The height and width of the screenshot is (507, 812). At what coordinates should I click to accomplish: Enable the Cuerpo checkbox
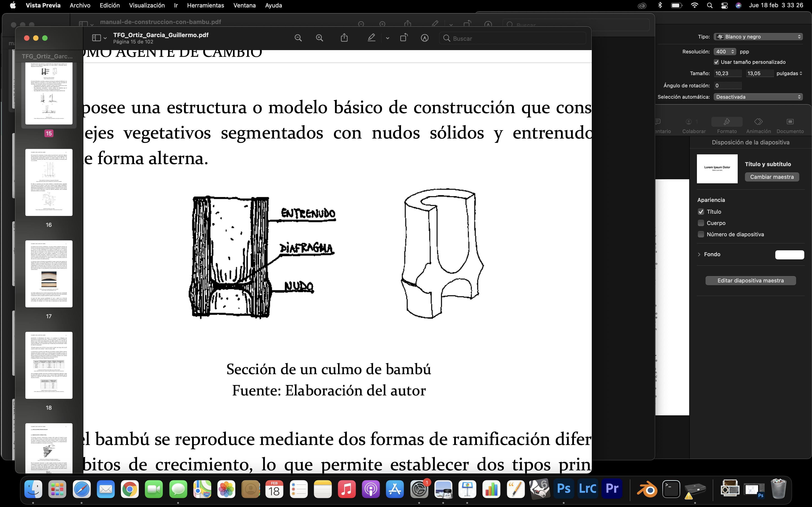click(701, 223)
